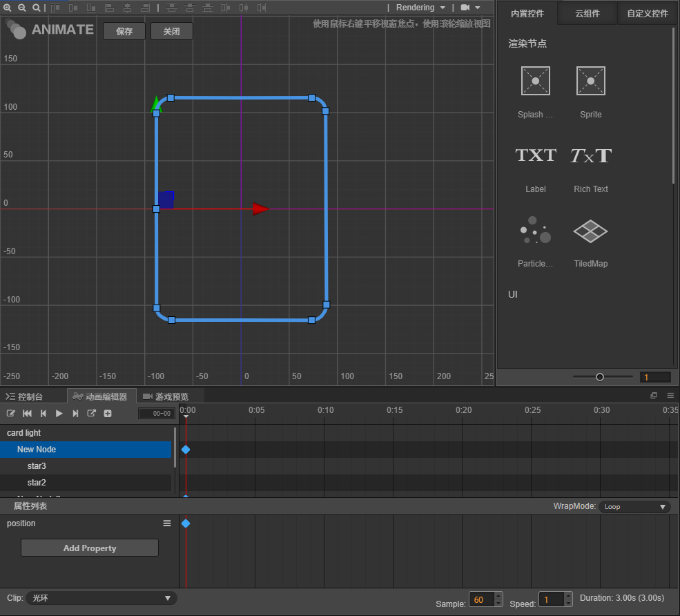Open the position property menu icon
Image resolution: width=680 pixels, height=616 pixels.
166,523
